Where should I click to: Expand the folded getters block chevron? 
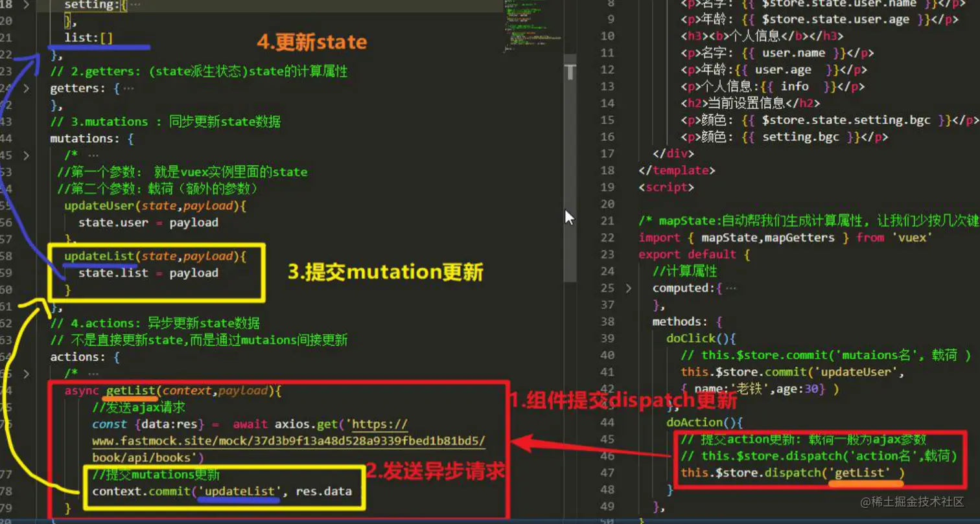point(26,88)
